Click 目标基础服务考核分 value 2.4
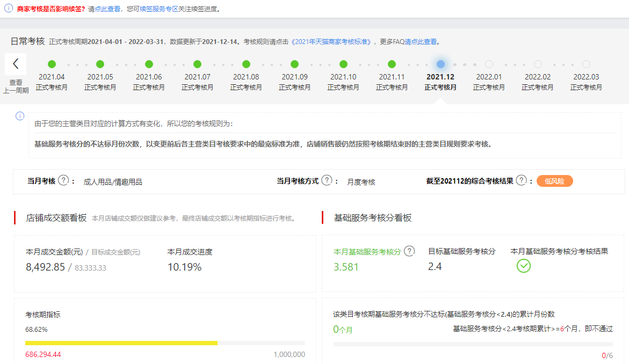Viewport: 629px width, 364px height. point(435,267)
